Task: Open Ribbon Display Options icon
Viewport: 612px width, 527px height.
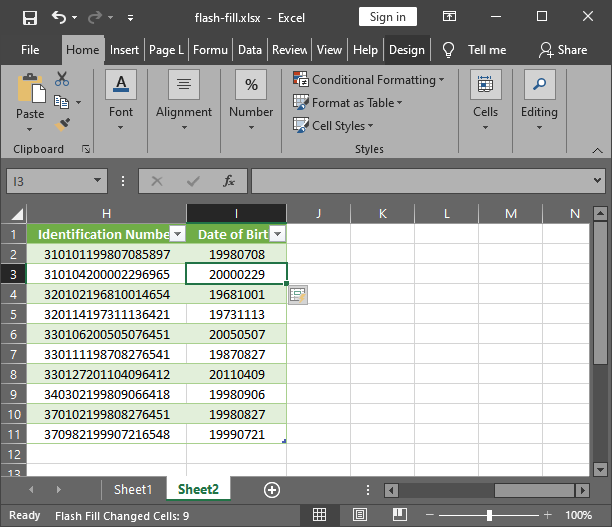Action: [449, 16]
